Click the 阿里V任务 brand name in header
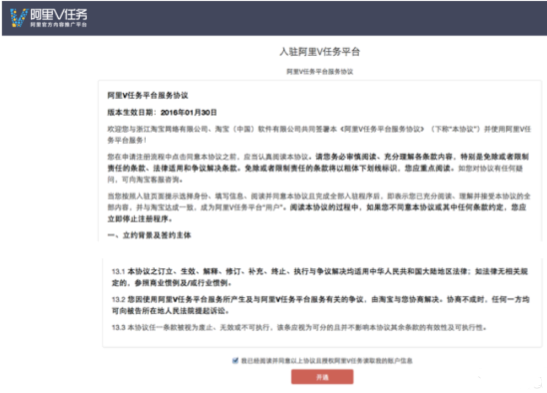This screenshot has width=547, height=393. (59, 14)
